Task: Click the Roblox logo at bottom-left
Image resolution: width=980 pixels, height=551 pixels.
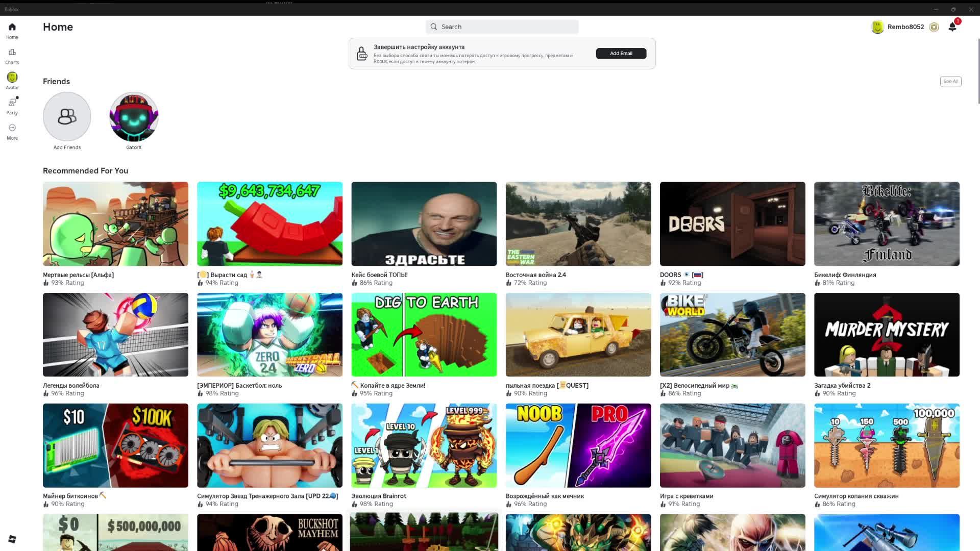Action: point(12,539)
